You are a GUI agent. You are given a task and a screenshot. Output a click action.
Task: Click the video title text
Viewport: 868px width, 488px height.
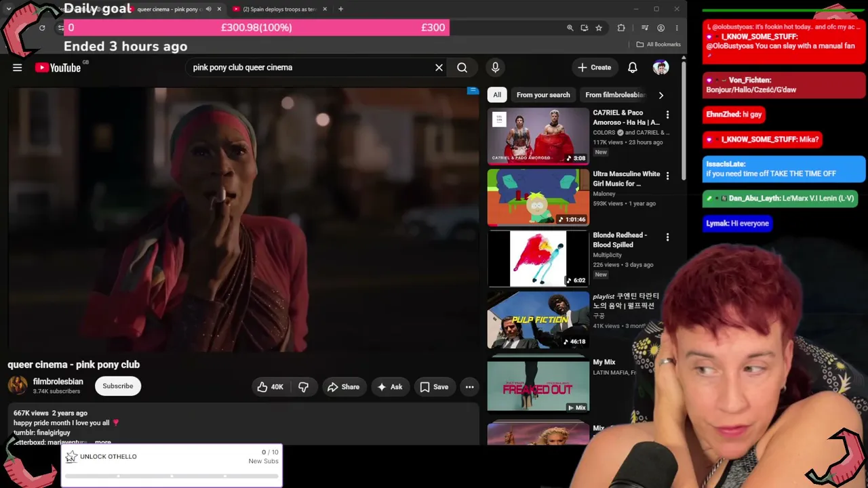[x=74, y=365]
